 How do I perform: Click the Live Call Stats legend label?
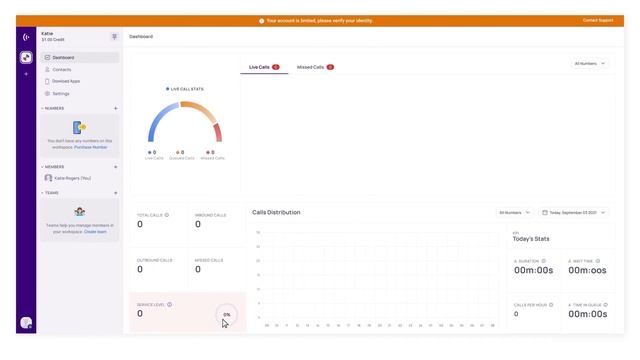coord(184,89)
